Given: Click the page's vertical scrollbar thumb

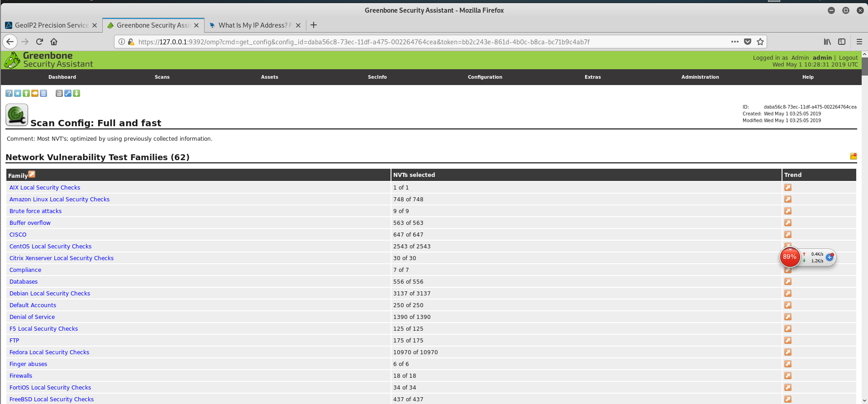Looking at the screenshot, I should 864,66.
